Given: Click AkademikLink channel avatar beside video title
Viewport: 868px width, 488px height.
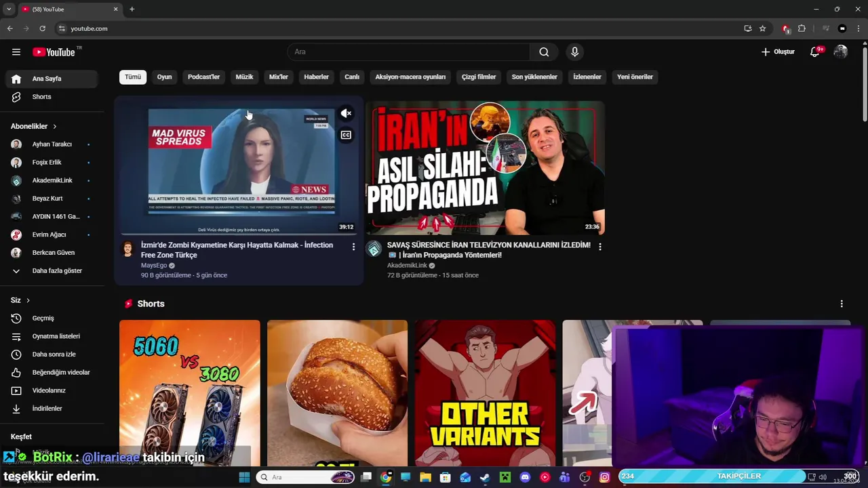Looking at the screenshot, I should 374,248.
